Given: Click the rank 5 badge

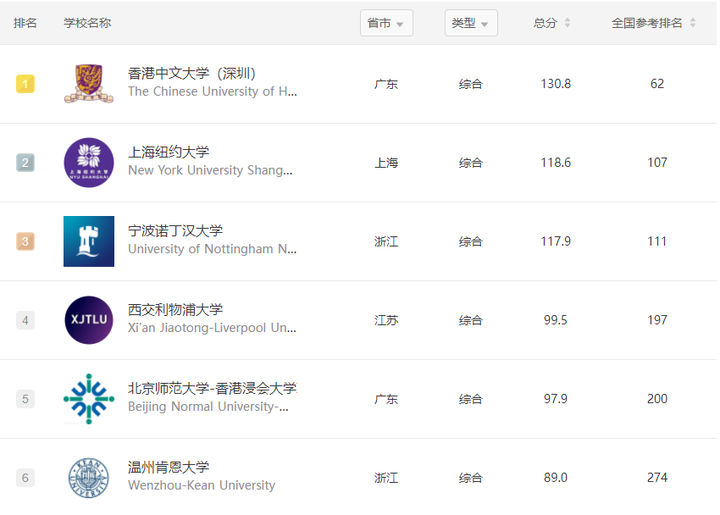Looking at the screenshot, I should click(x=25, y=399).
